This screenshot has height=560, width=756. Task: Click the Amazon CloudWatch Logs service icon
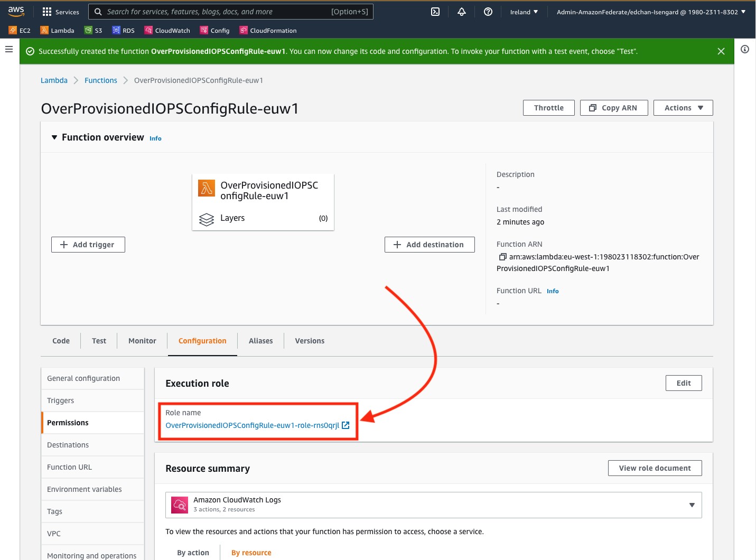(180, 505)
